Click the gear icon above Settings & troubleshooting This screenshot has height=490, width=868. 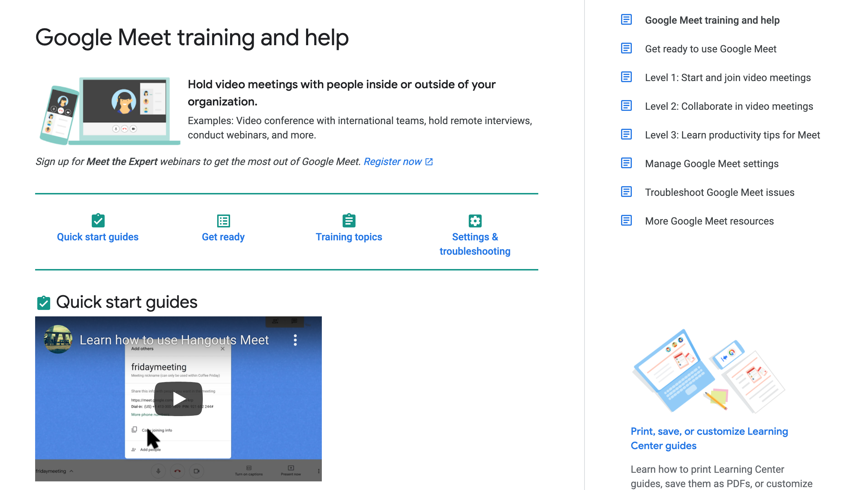click(475, 221)
